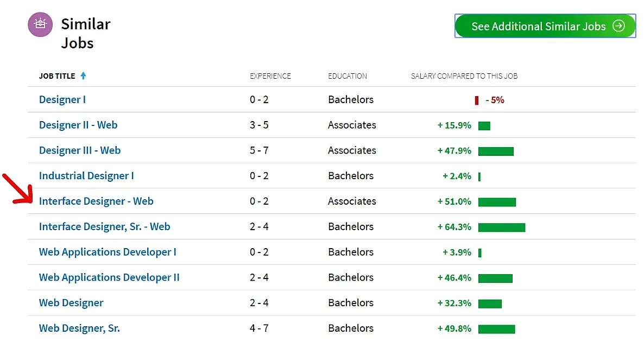Open Industrial Designer I job link

pos(86,176)
